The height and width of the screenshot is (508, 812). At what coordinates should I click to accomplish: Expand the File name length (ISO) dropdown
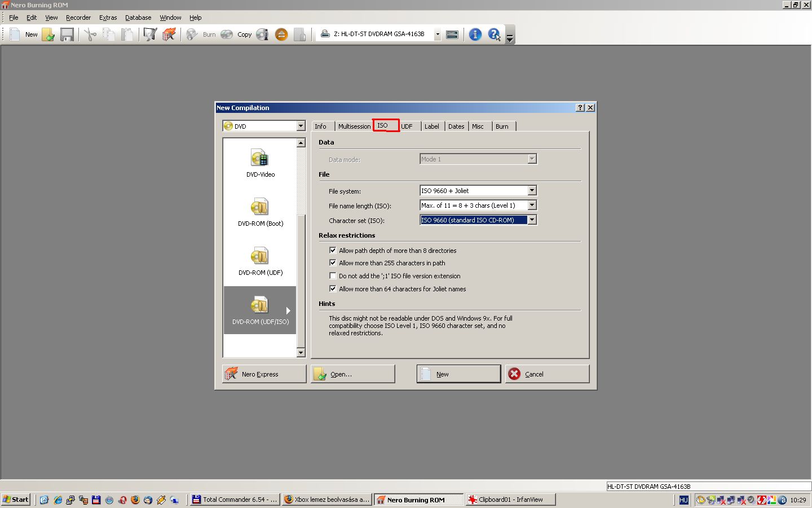point(532,205)
